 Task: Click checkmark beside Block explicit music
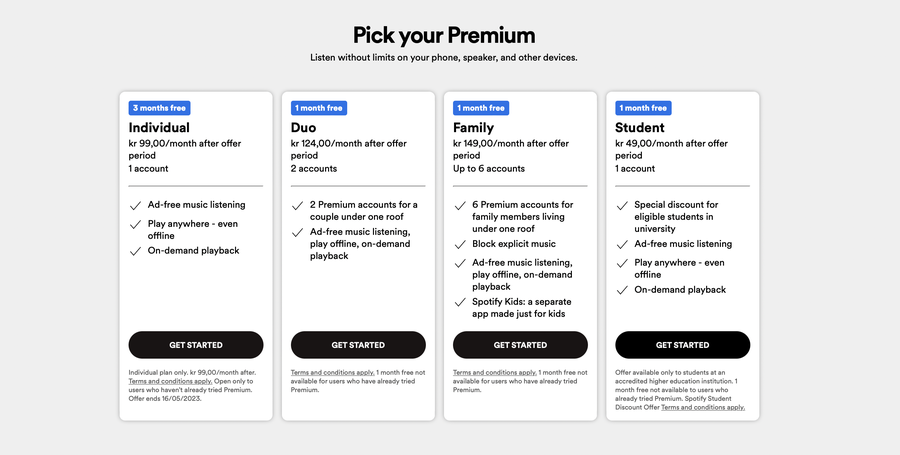(x=460, y=244)
